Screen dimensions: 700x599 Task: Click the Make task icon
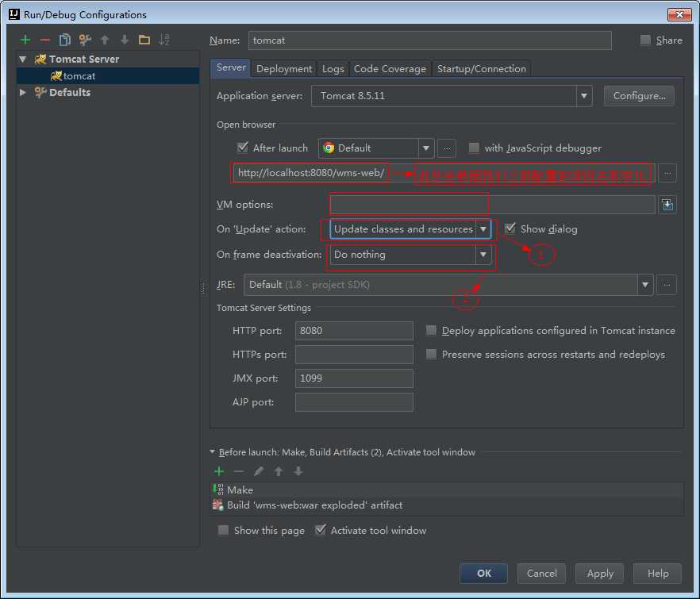click(218, 490)
